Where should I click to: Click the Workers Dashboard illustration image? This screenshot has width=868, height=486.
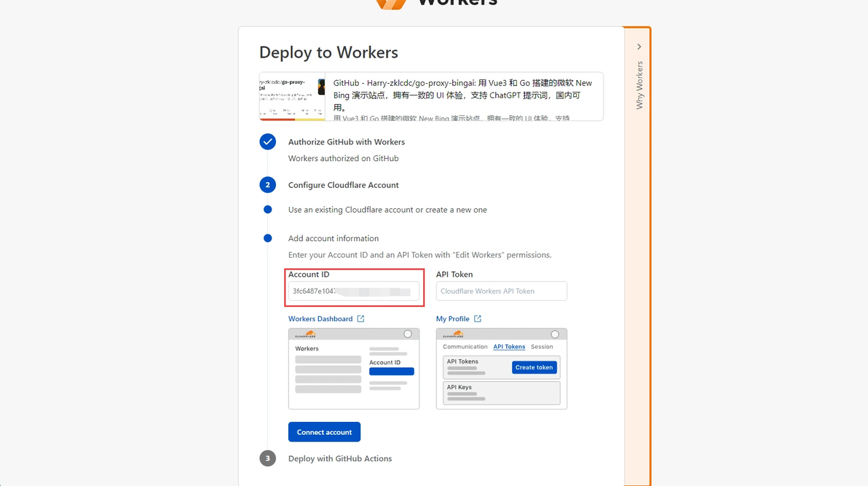point(354,369)
